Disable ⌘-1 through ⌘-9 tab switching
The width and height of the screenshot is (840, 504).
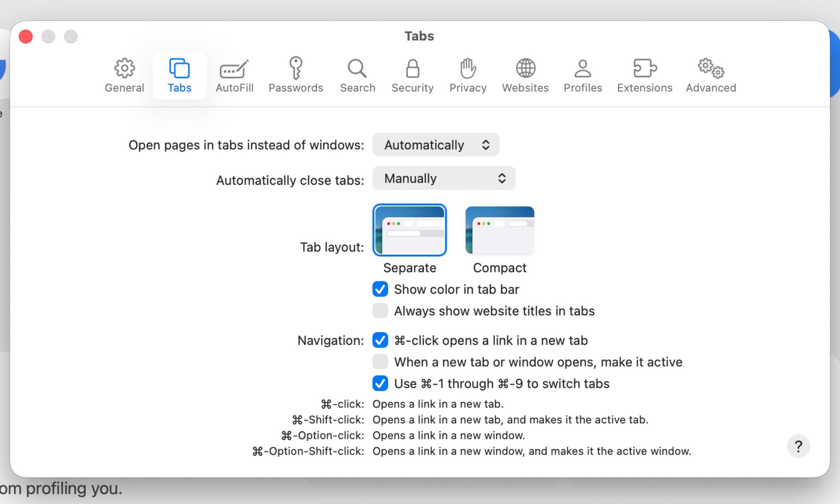(380, 383)
